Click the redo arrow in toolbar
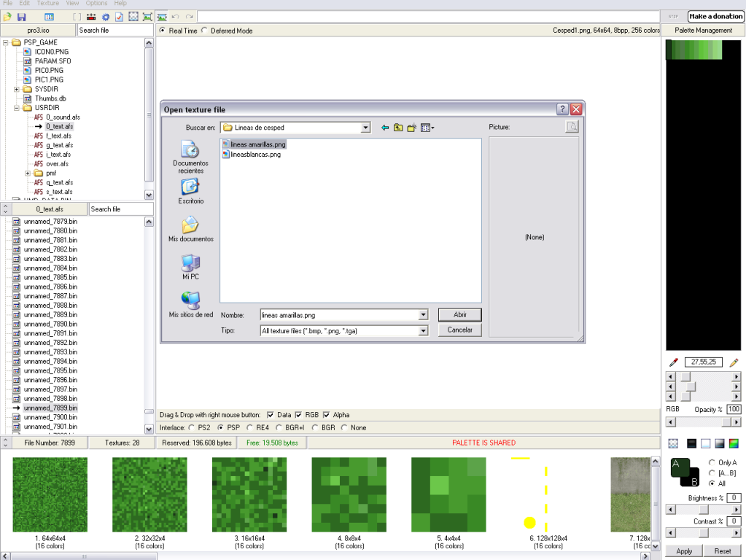 (190, 17)
